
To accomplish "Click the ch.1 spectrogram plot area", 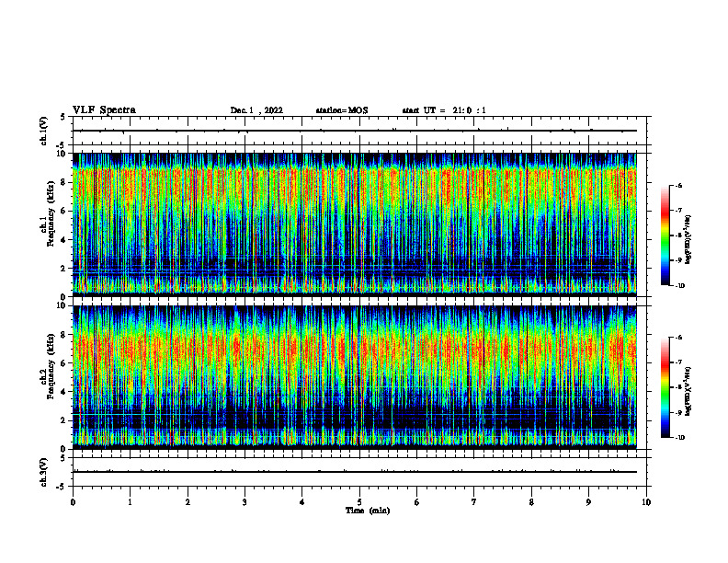I will (x=354, y=224).
